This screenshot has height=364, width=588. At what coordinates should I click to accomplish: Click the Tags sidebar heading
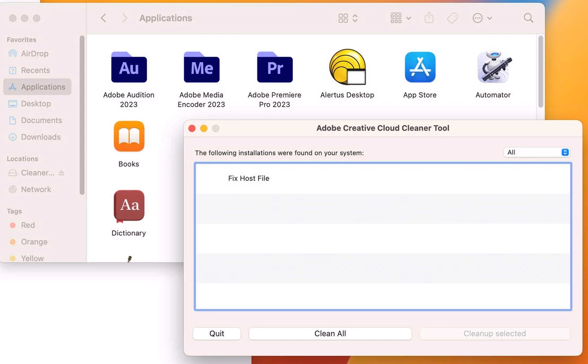click(x=14, y=211)
